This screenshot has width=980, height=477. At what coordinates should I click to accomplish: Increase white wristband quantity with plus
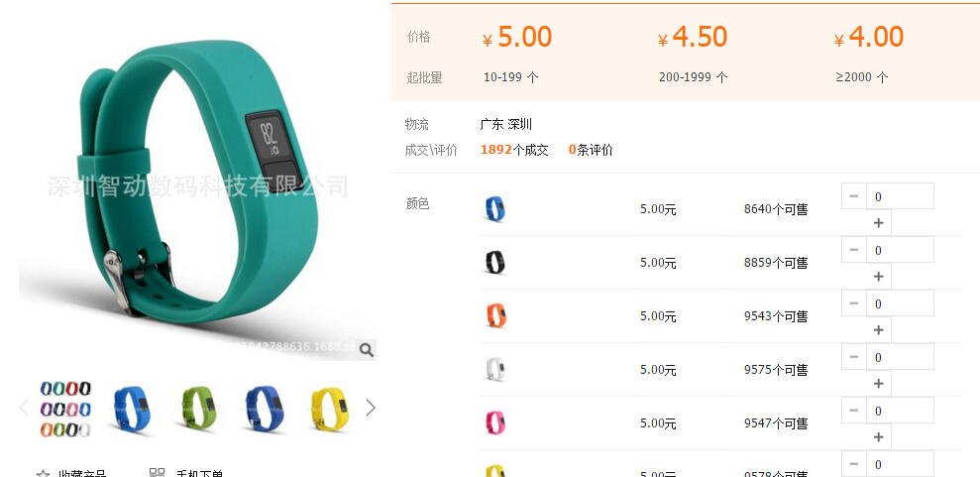pos(878,383)
